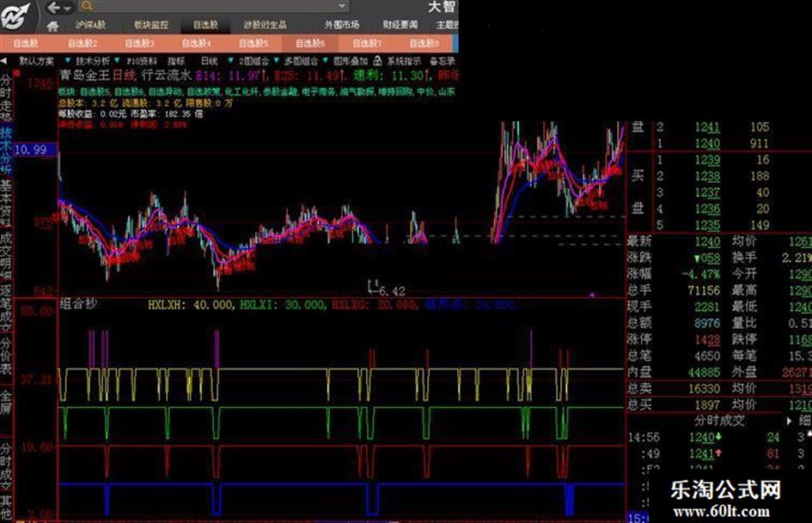Click the 14:56 trade row
The image size is (812, 523).
[719, 438]
